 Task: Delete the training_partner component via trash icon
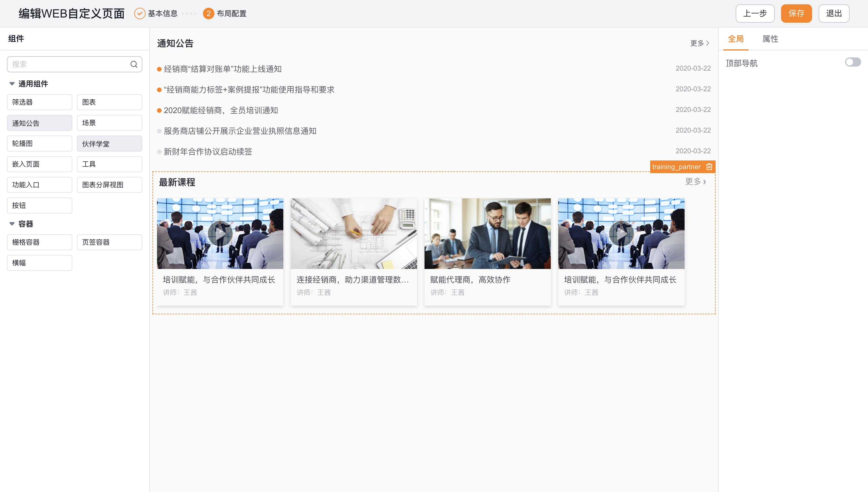pos(709,166)
